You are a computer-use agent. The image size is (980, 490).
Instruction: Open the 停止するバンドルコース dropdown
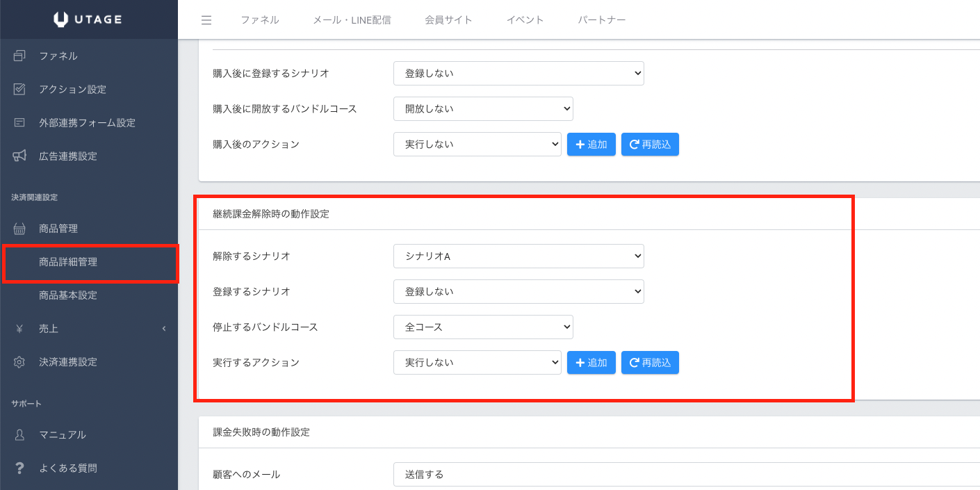(483, 327)
